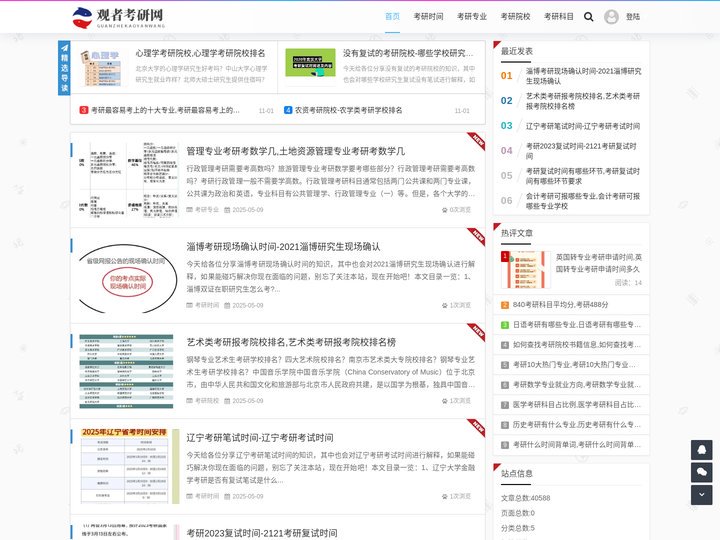
Task: Open hot article 考研什么时间背单词
Action: 577,444
